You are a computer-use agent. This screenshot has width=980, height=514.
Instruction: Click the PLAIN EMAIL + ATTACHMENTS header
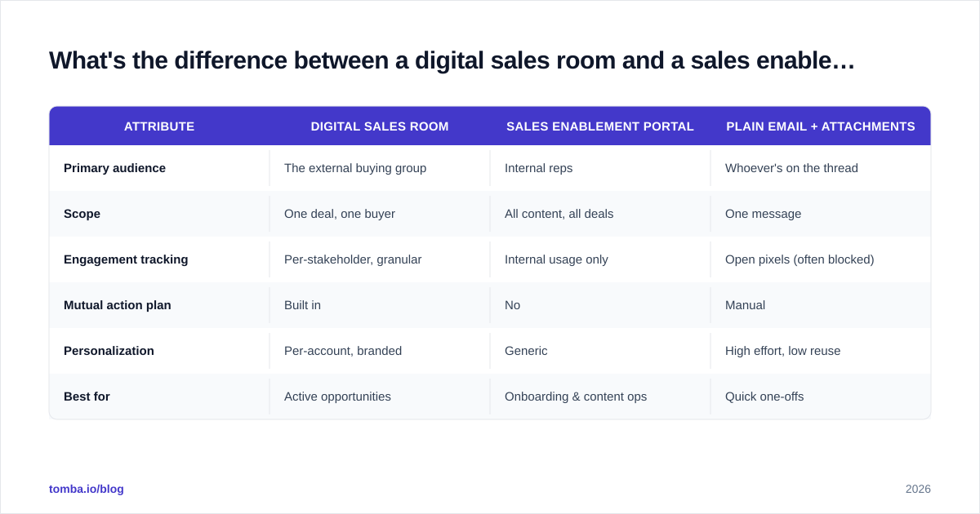pyautogui.click(x=821, y=126)
